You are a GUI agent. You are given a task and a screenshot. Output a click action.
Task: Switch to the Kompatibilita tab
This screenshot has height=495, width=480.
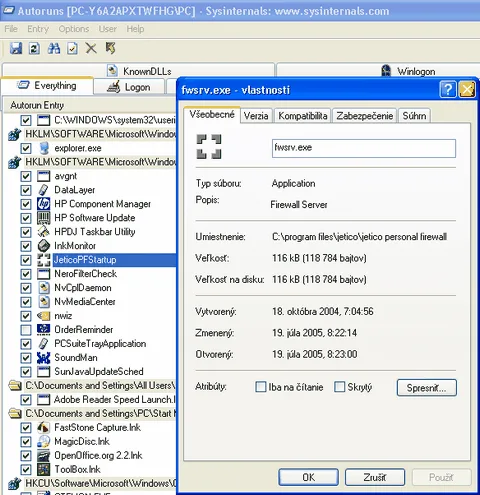point(303,116)
